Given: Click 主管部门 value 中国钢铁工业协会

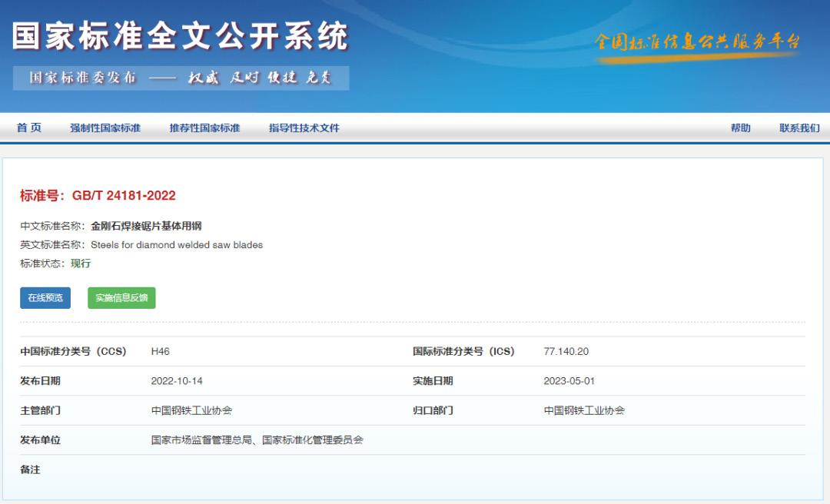Looking at the screenshot, I should [x=191, y=410].
